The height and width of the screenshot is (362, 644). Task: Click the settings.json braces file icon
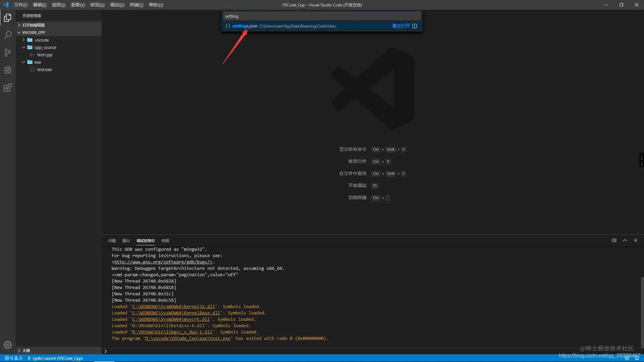click(x=228, y=26)
